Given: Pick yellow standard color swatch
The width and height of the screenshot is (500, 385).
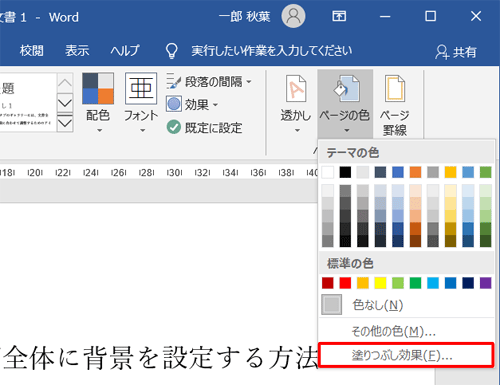Looking at the screenshot, I should 380,283.
